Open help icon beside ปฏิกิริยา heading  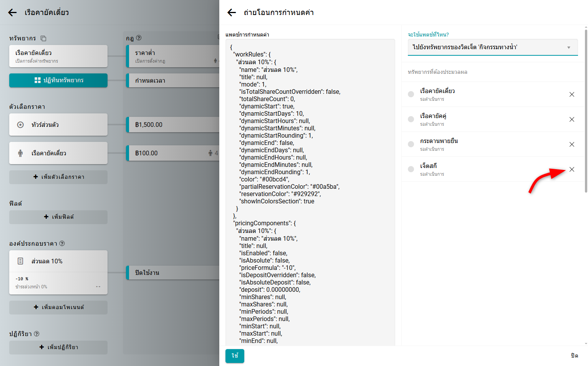click(x=37, y=334)
